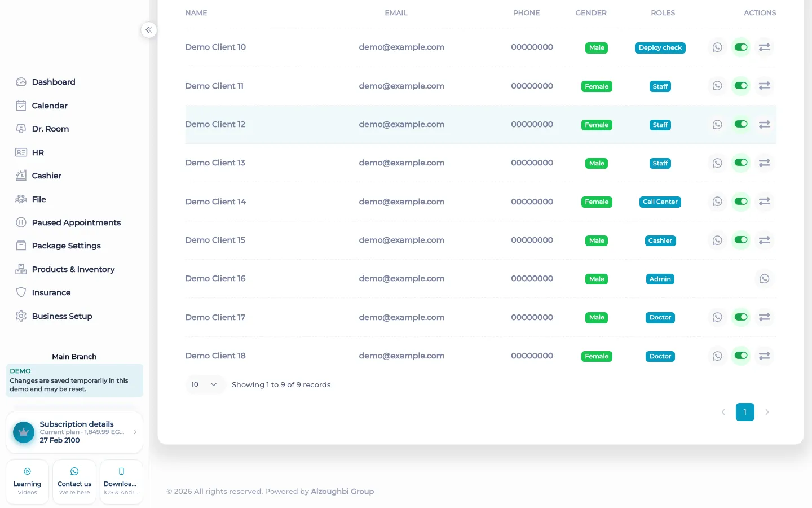Open WhatsApp chat for Demo Client 10
The width and height of the screenshot is (812, 508).
coord(717,47)
